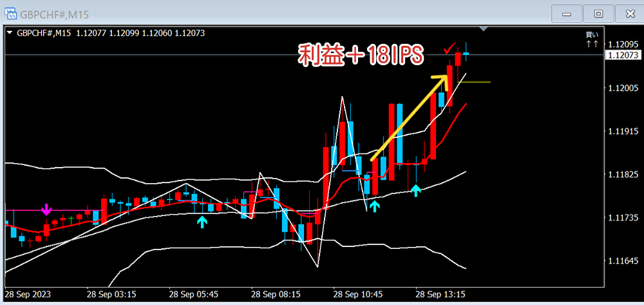Viewport: 644px width, 305px height.
Task: Click the 1.11735 price axis label
Action: (x=623, y=217)
